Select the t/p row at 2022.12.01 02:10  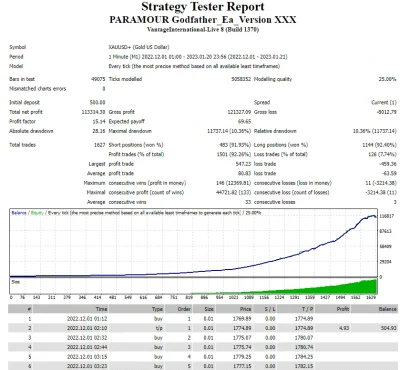point(203,328)
